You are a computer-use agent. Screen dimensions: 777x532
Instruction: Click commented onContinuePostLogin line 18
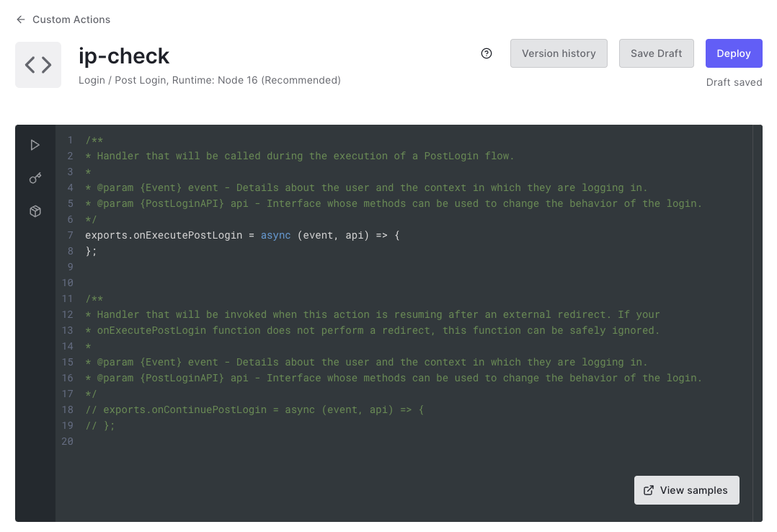(254, 409)
